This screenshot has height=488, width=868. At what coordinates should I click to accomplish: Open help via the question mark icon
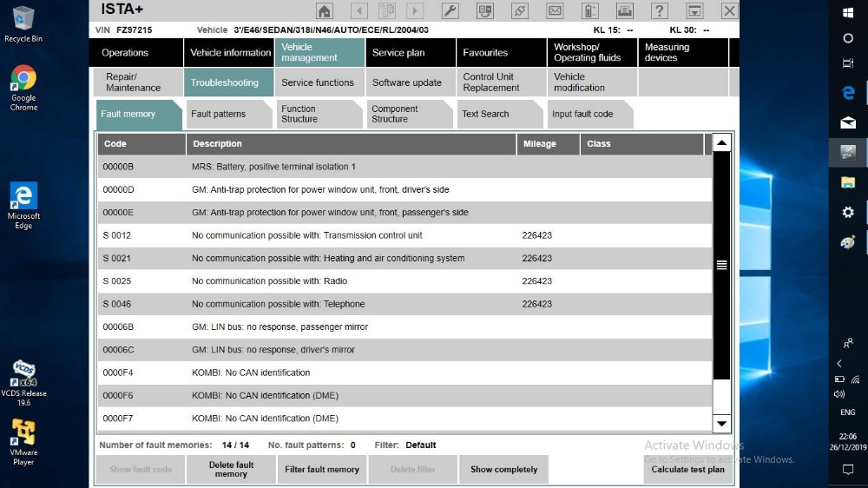pyautogui.click(x=660, y=10)
